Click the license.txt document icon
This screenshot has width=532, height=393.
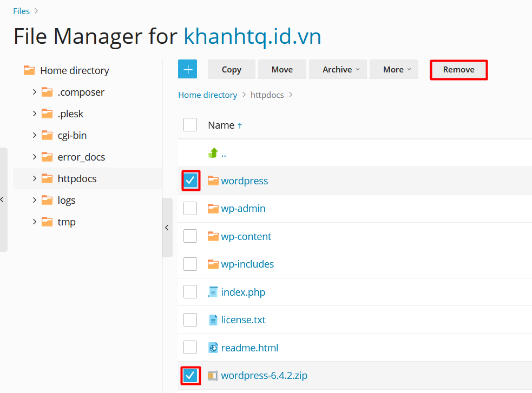click(x=213, y=320)
